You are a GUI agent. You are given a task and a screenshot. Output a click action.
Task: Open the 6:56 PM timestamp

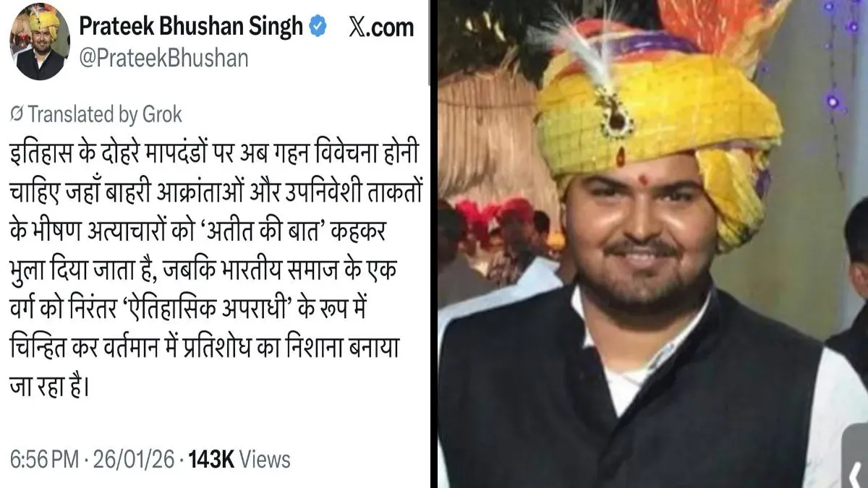[x=40, y=459]
